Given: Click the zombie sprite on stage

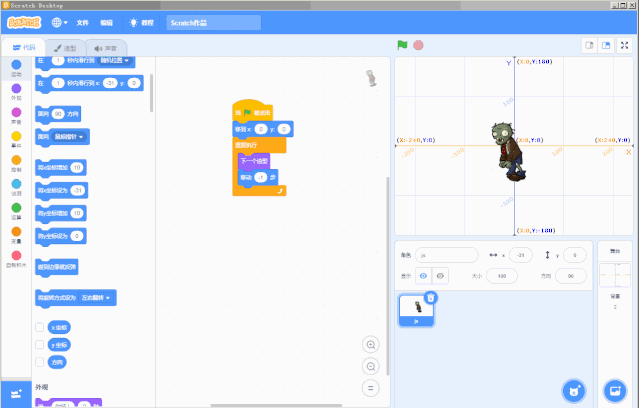Looking at the screenshot, I should coord(508,152).
